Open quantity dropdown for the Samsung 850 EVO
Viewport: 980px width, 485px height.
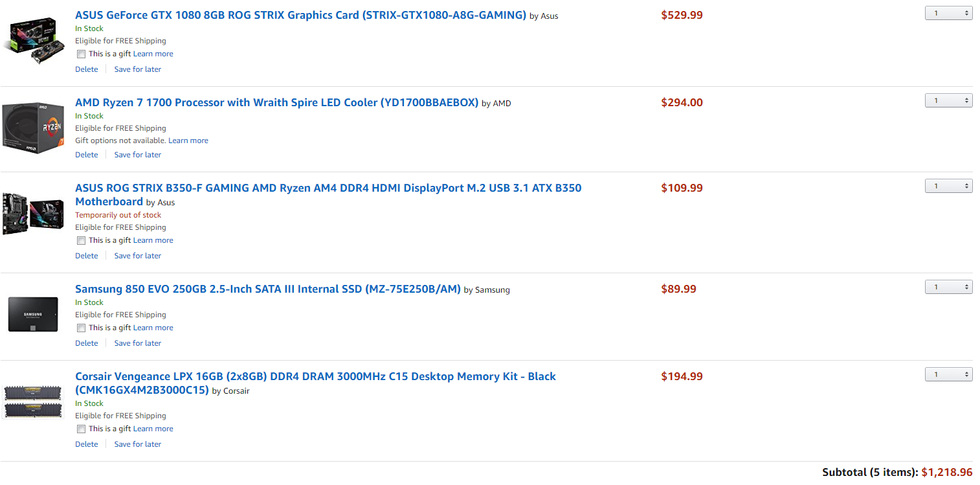[x=948, y=287]
